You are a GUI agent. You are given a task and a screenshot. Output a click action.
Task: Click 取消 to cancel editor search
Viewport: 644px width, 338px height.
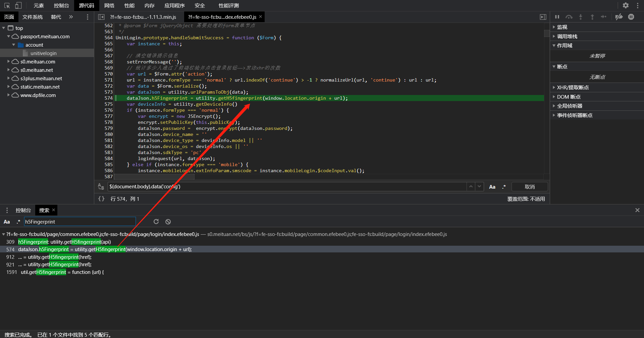click(530, 187)
